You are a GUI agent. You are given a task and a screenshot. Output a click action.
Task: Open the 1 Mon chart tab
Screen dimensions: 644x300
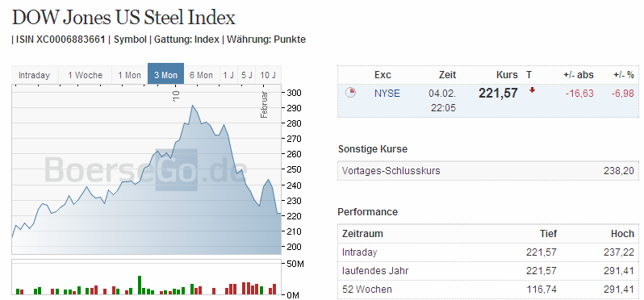pyautogui.click(x=130, y=76)
